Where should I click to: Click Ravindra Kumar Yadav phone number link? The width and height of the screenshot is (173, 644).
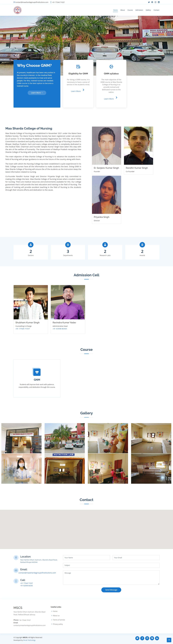point(60,329)
